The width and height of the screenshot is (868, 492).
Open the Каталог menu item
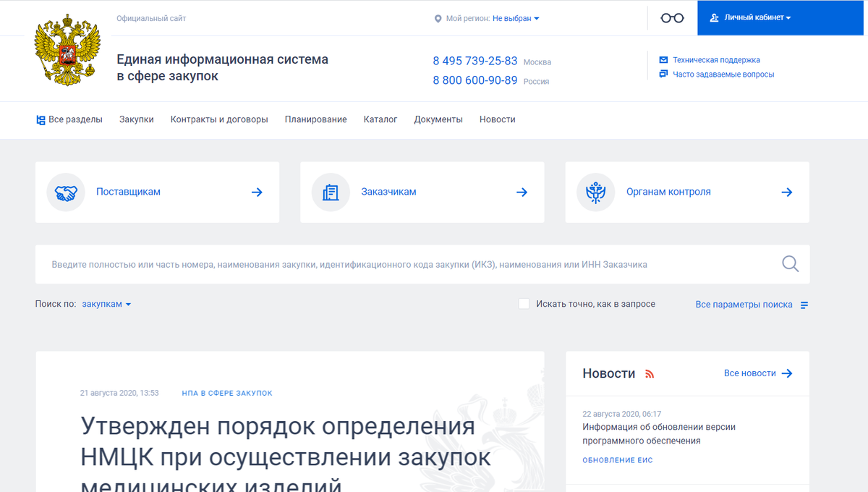(380, 119)
